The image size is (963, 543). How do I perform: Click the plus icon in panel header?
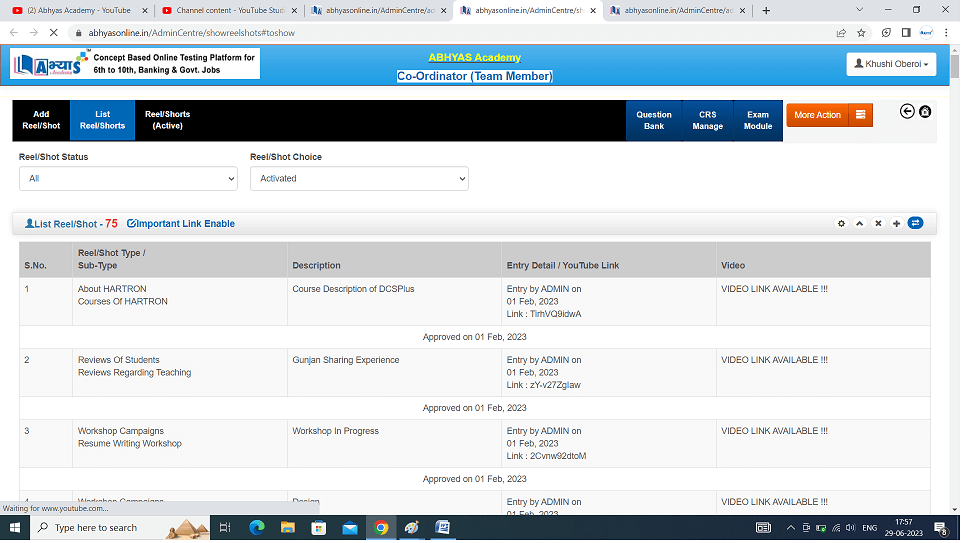pyautogui.click(x=896, y=224)
